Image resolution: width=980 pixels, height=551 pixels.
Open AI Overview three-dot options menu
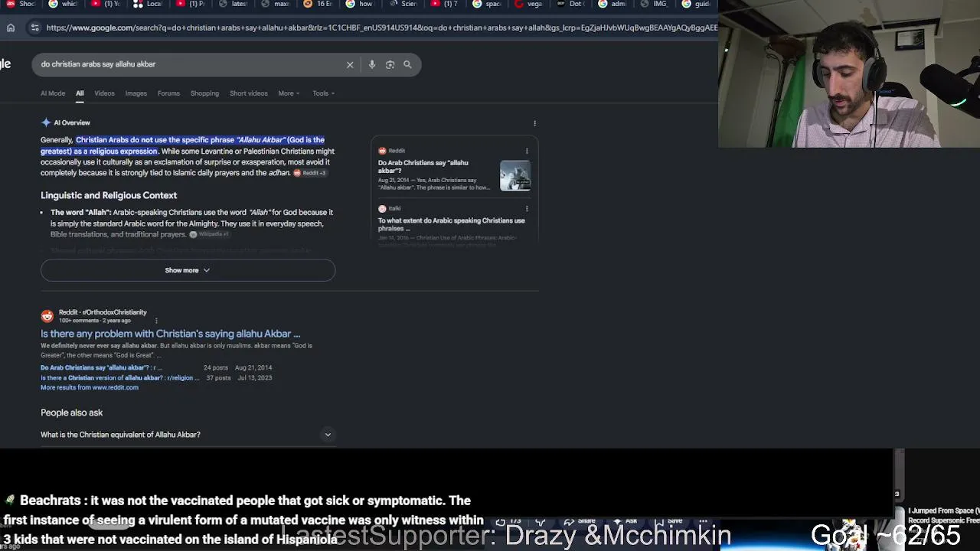[534, 123]
